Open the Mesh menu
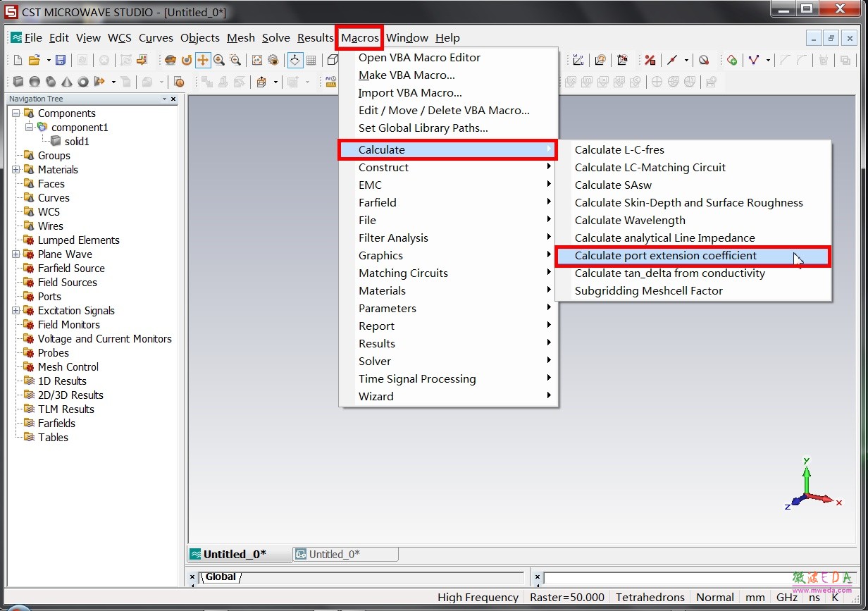Screen dimensions: 868x611 point(241,38)
